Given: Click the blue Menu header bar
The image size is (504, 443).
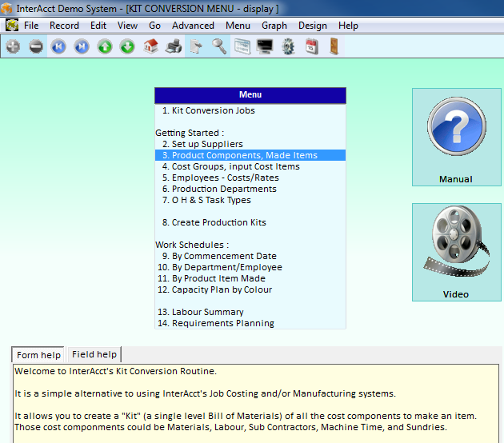Looking at the screenshot, I should [x=250, y=95].
